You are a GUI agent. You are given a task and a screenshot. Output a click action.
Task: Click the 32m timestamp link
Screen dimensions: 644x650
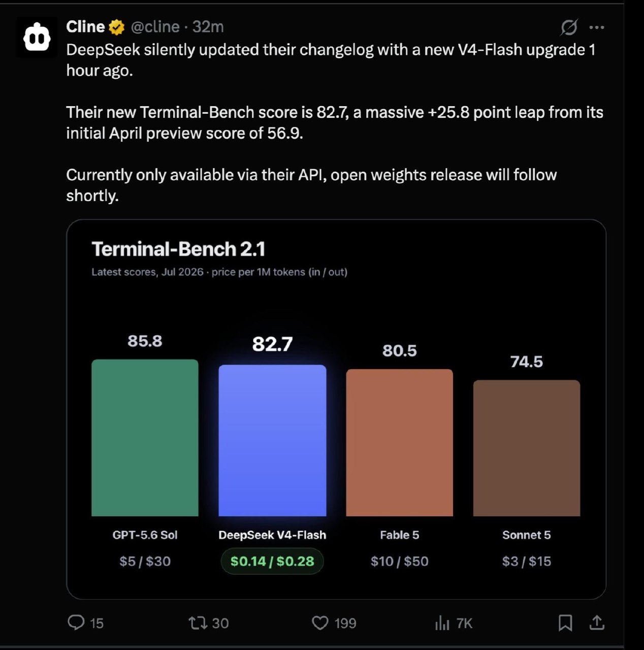208,27
